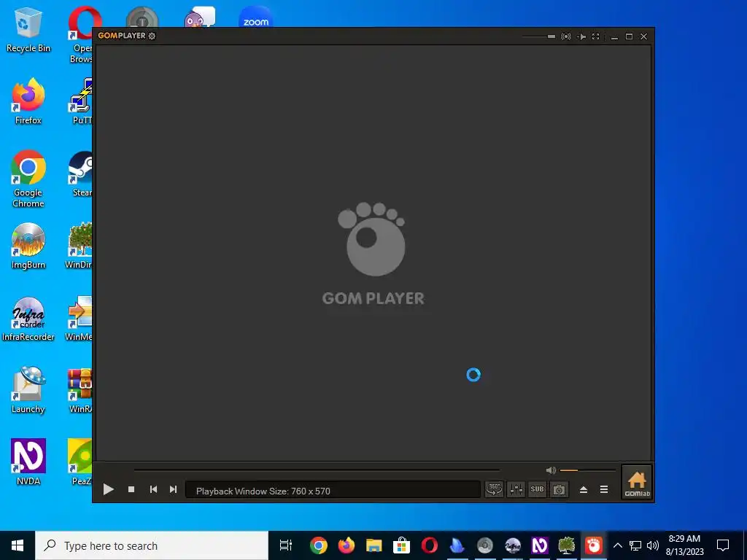Screen dimensions: 747x560
Task: Open the Windows Start menu
Action: [x=18, y=545]
